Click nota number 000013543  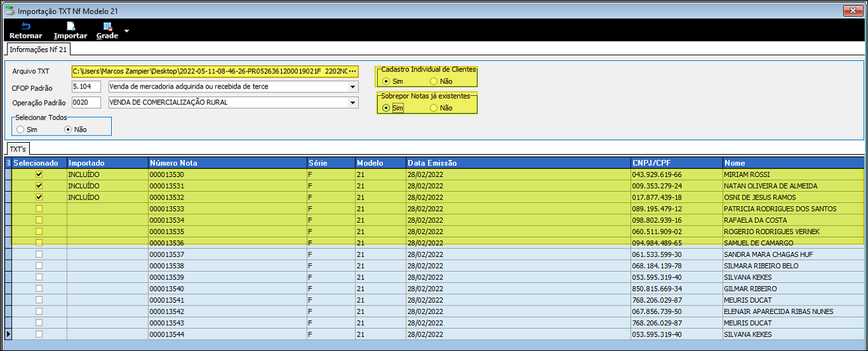tap(228, 323)
